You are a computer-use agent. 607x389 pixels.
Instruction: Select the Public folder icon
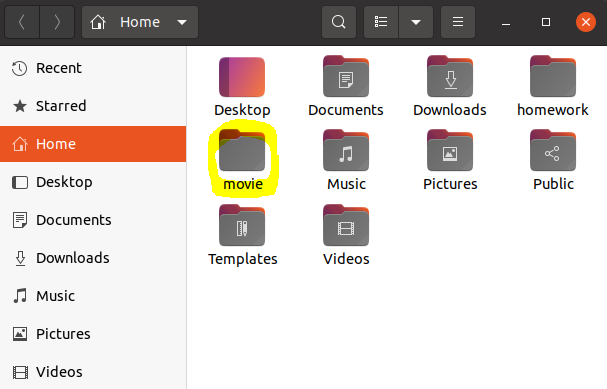553,151
